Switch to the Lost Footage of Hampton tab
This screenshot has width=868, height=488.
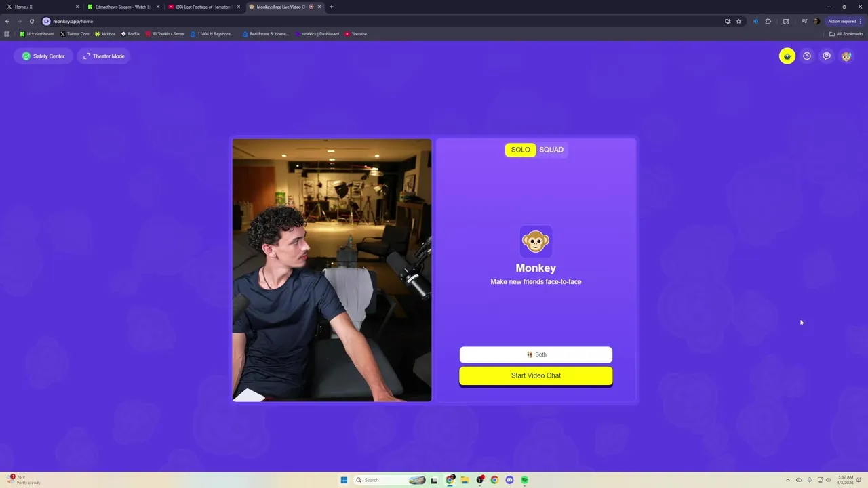(x=203, y=7)
